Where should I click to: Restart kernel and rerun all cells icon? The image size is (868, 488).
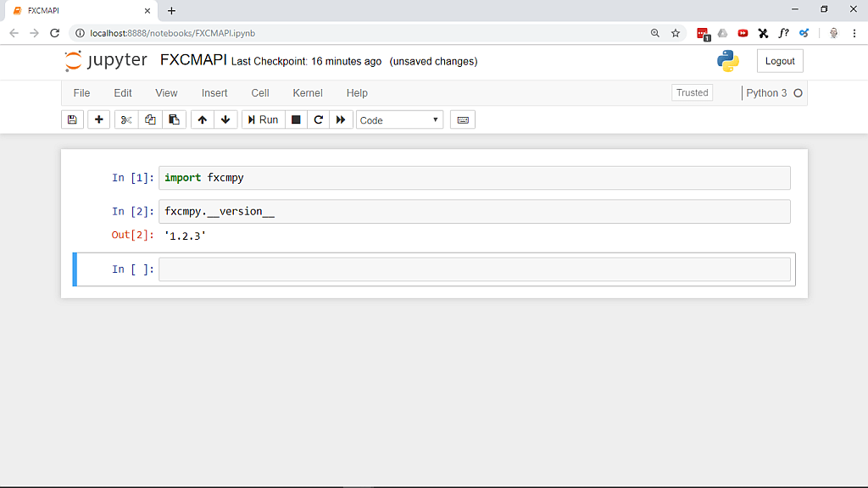(341, 119)
